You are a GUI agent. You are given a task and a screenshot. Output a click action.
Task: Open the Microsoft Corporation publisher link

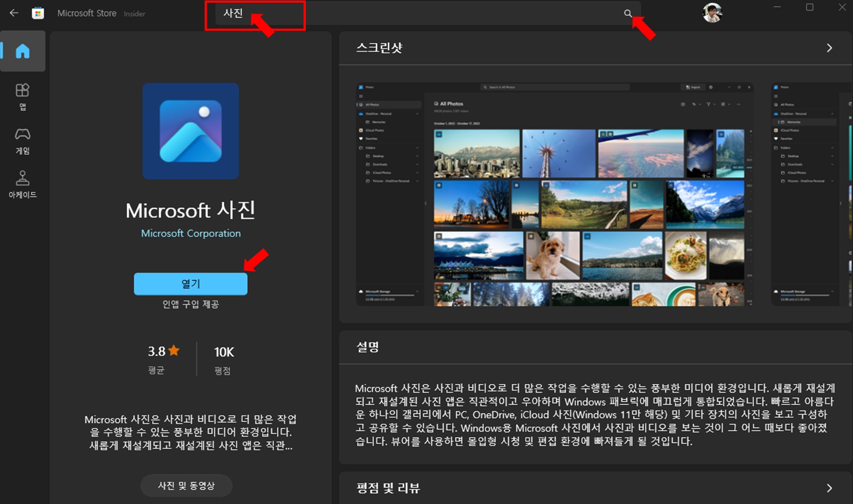click(191, 233)
